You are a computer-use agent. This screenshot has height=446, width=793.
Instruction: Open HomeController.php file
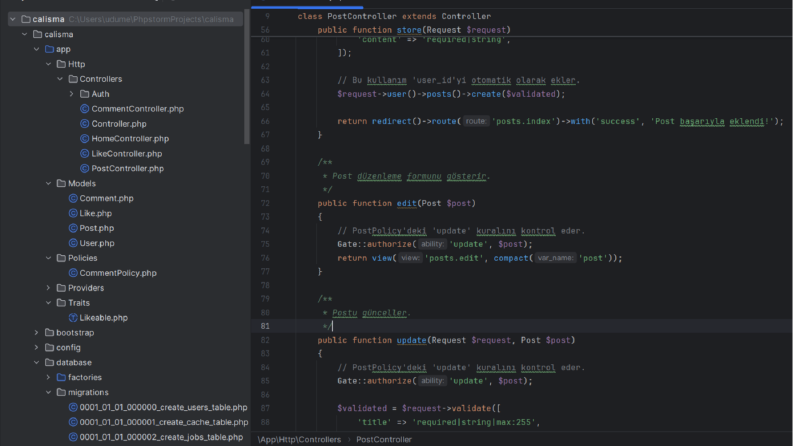tap(130, 139)
